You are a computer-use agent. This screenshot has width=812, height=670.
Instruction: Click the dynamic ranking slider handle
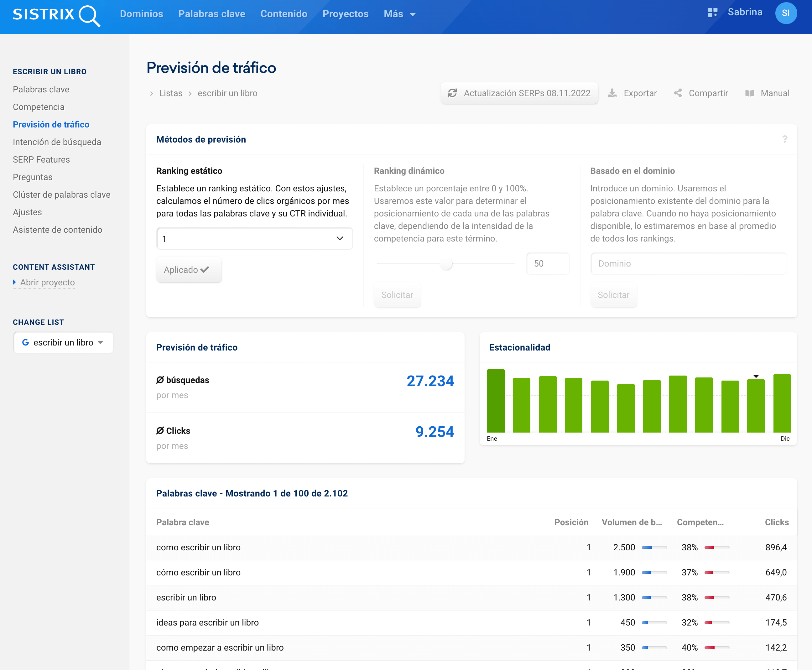coord(446,264)
